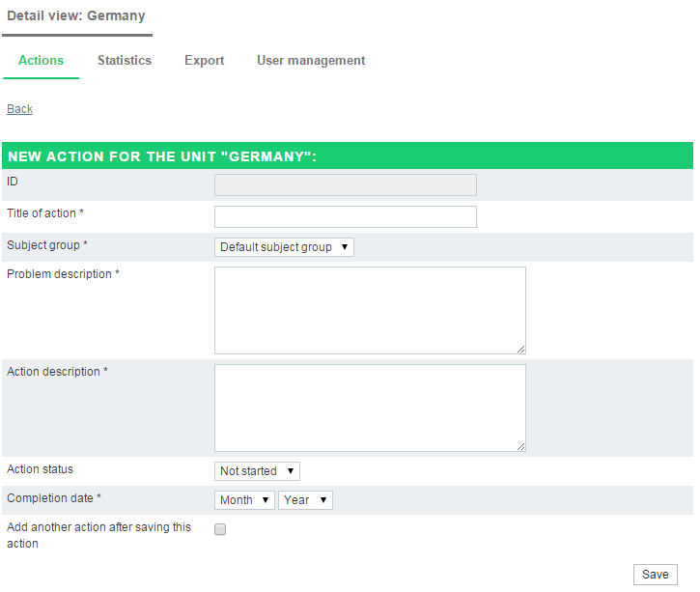Open the Action status dropdown

tap(257, 471)
